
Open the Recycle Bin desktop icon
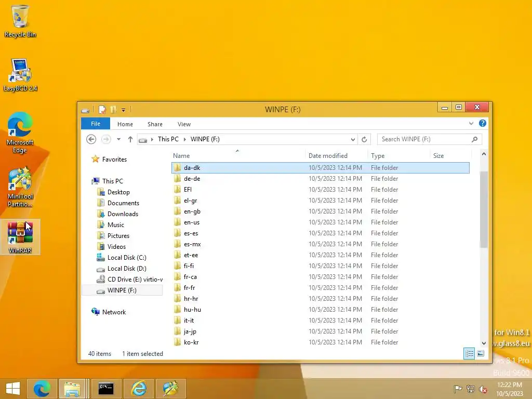click(x=20, y=21)
